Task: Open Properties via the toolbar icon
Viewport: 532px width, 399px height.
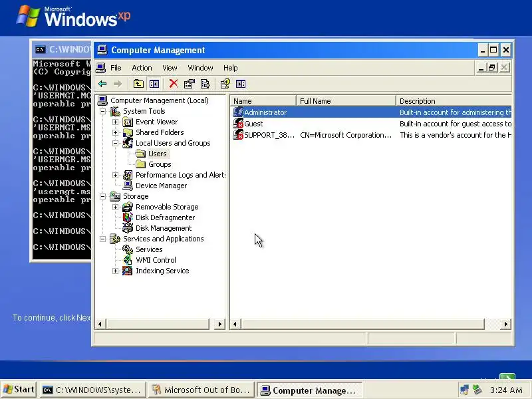Action: click(190, 84)
